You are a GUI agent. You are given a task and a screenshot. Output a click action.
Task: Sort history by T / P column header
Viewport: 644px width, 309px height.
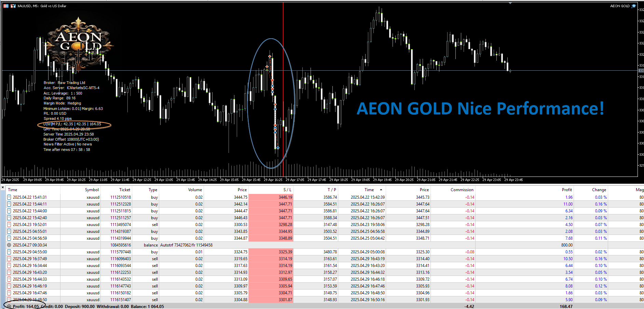tap(316, 190)
